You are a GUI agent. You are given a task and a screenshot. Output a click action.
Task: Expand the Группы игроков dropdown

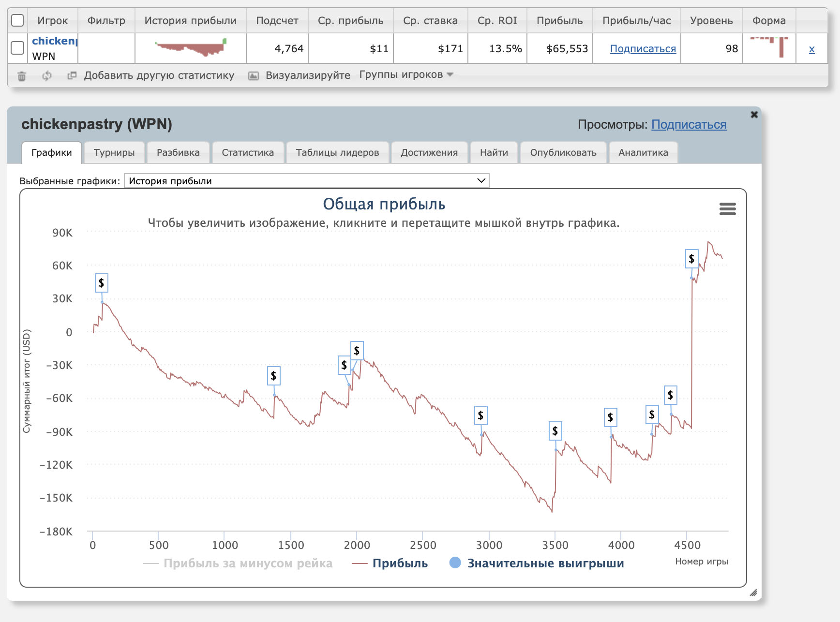pos(405,74)
